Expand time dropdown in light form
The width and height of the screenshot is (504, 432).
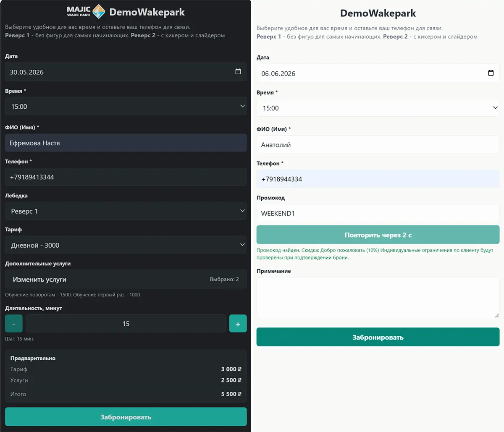pos(378,108)
